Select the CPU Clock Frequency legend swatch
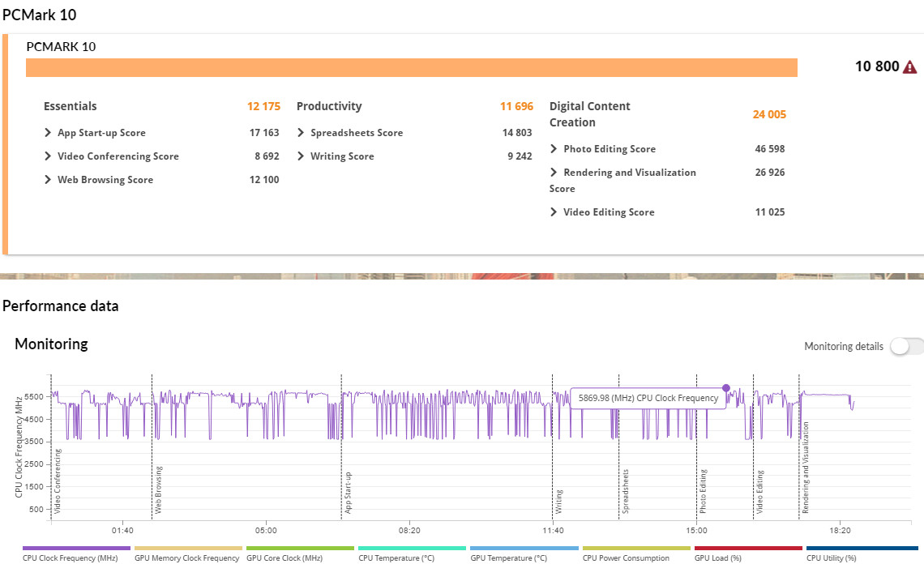 (77, 548)
